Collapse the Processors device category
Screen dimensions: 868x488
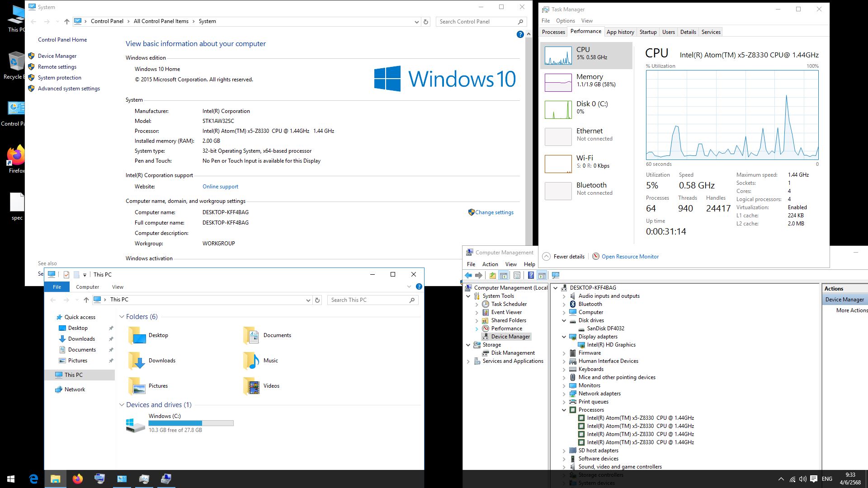564,410
